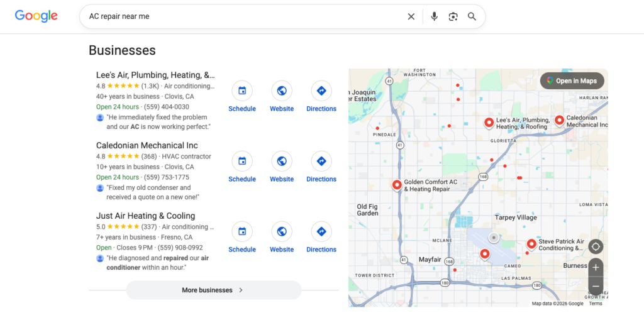The width and height of the screenshot is (644, 325).
Task: Click Website globe icon for Just Air Heating
Action: tap(282, 232)
